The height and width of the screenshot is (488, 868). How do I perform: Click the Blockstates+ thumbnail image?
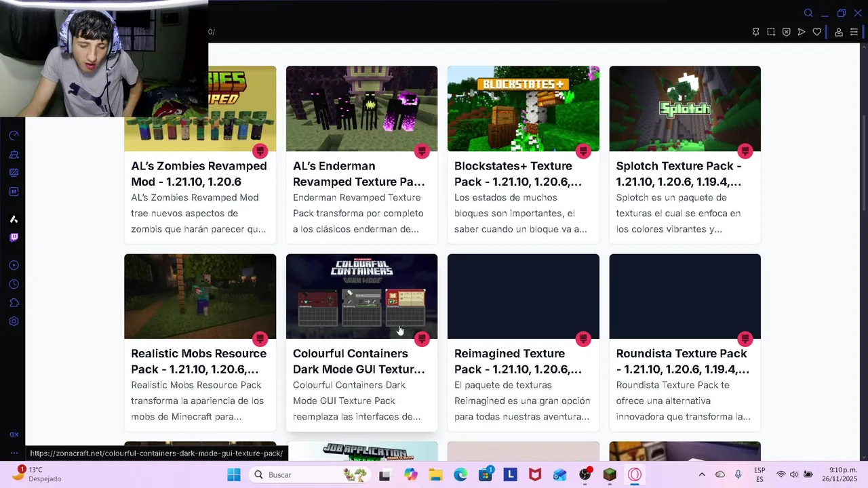[x=523, y=108]
